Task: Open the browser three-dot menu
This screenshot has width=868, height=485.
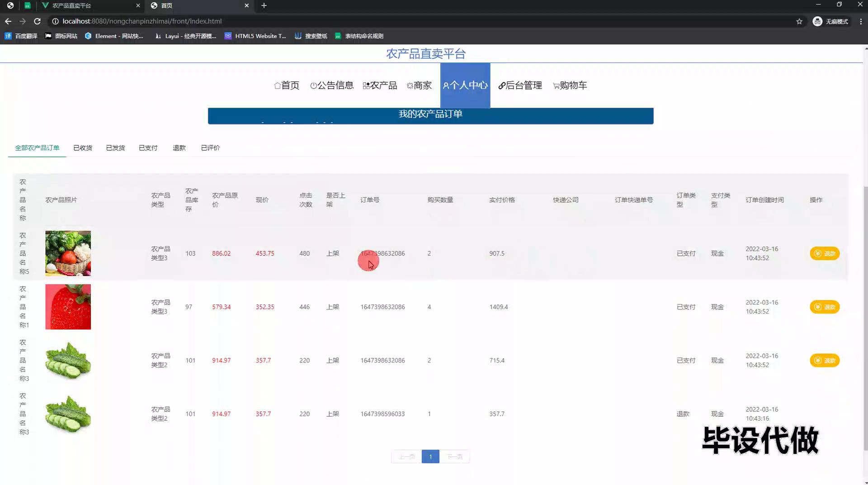Action: point(861,21)
